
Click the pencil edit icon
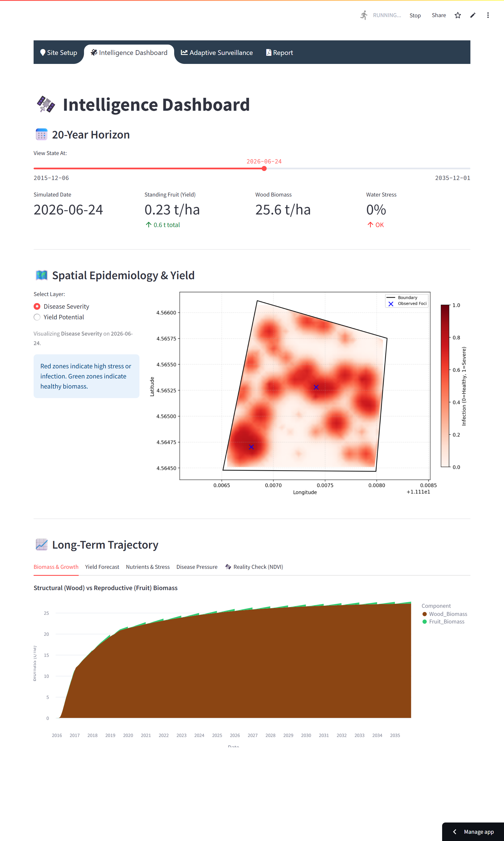pyautogui.click(x=472, y=15)
